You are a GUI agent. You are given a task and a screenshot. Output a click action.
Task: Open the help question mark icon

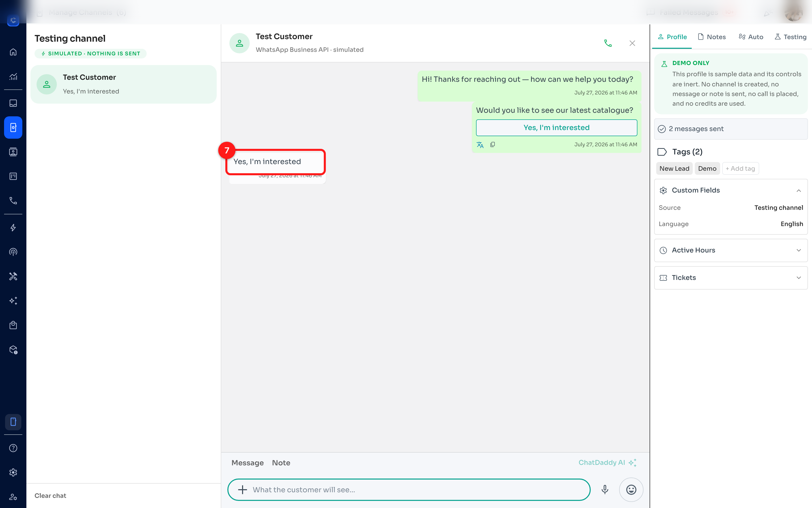pos(13,448)
